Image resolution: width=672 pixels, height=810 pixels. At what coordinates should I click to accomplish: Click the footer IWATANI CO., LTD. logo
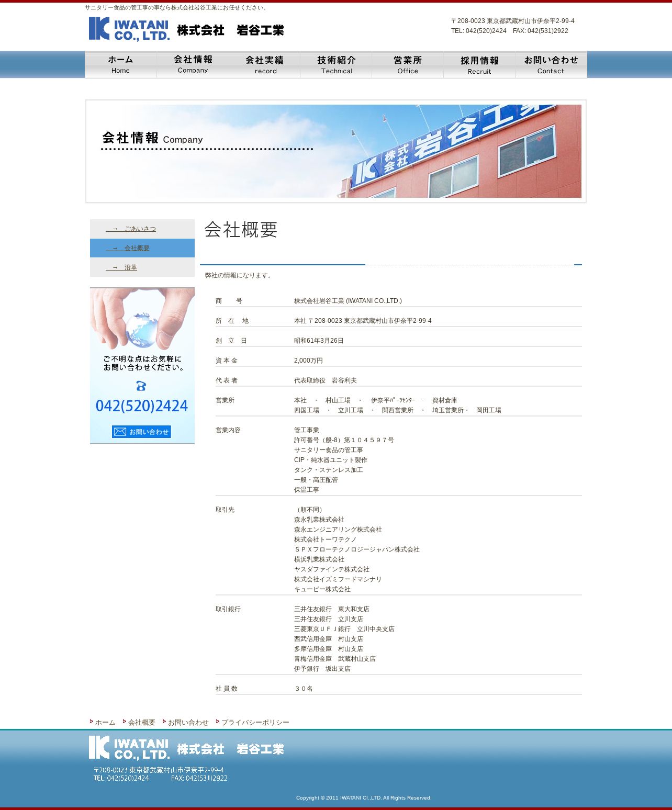pyautogui.click(x=186, y=748)
